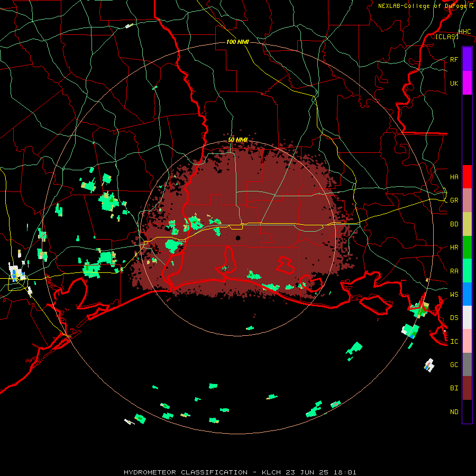Image resolution: width=476 pixels, height=476 pixels.
Task: Click the "IC" legend label text
Action: 454,341
